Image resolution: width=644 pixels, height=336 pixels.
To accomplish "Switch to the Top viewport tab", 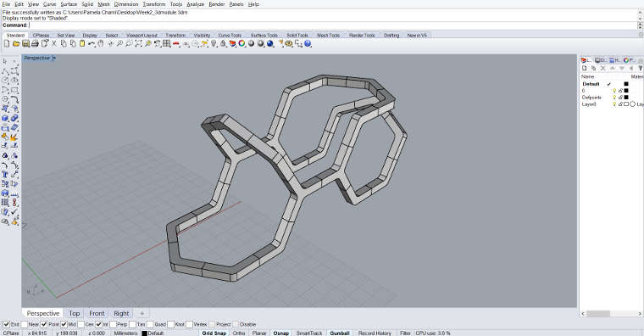I will tap(75, 313).
